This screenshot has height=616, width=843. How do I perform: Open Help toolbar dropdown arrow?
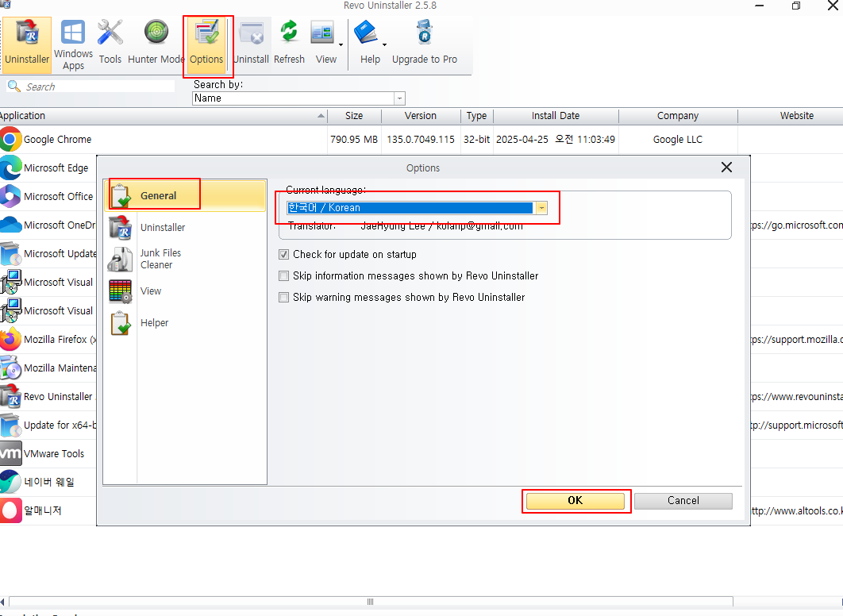click(384, 44)
